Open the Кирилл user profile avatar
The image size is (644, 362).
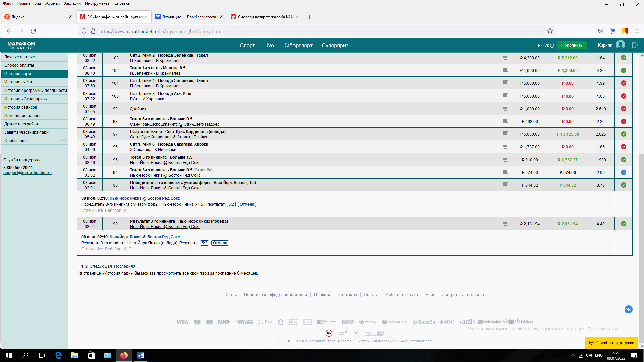620,45
